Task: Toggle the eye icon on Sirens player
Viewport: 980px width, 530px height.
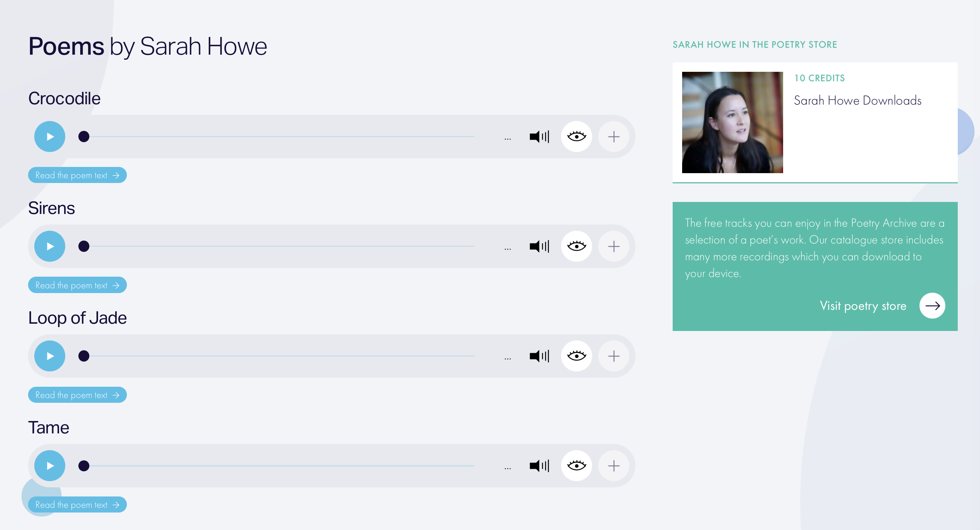Action: point(576,246)
